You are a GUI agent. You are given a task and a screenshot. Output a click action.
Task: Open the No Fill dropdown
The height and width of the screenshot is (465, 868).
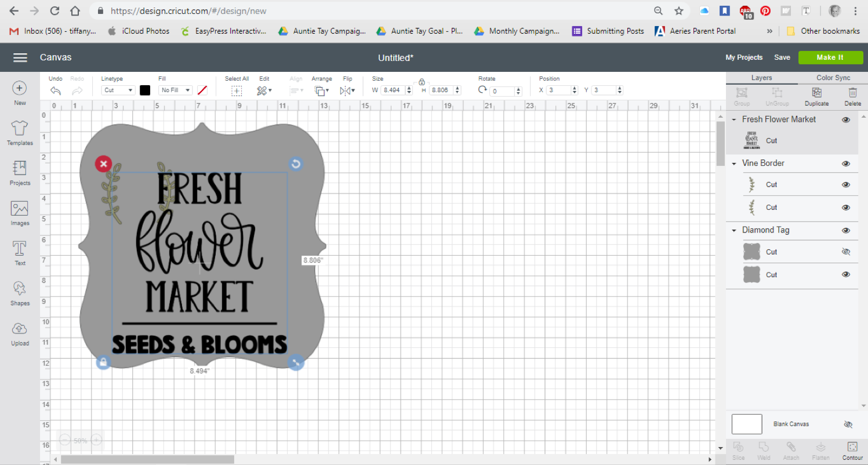176,90
